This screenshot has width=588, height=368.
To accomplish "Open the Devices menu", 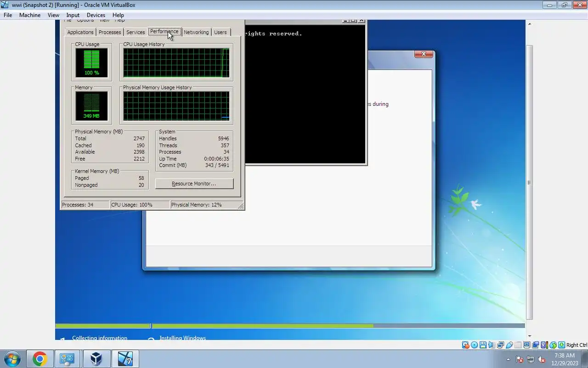I will pyautogui.click(x=96, y=15).
